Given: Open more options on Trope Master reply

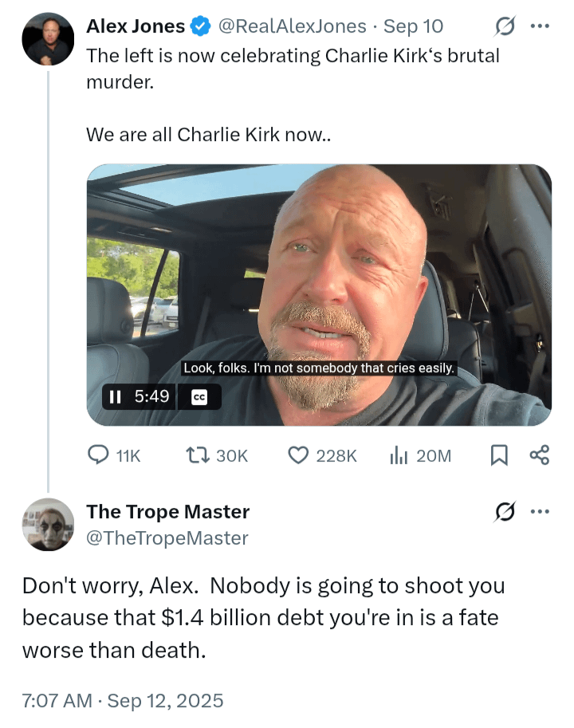Looking at the screenshot, I should coord(541,512).
